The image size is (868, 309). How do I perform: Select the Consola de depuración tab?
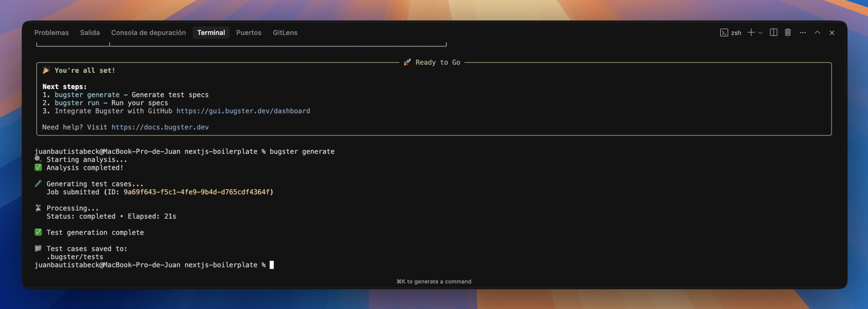(x=148, y=33)
